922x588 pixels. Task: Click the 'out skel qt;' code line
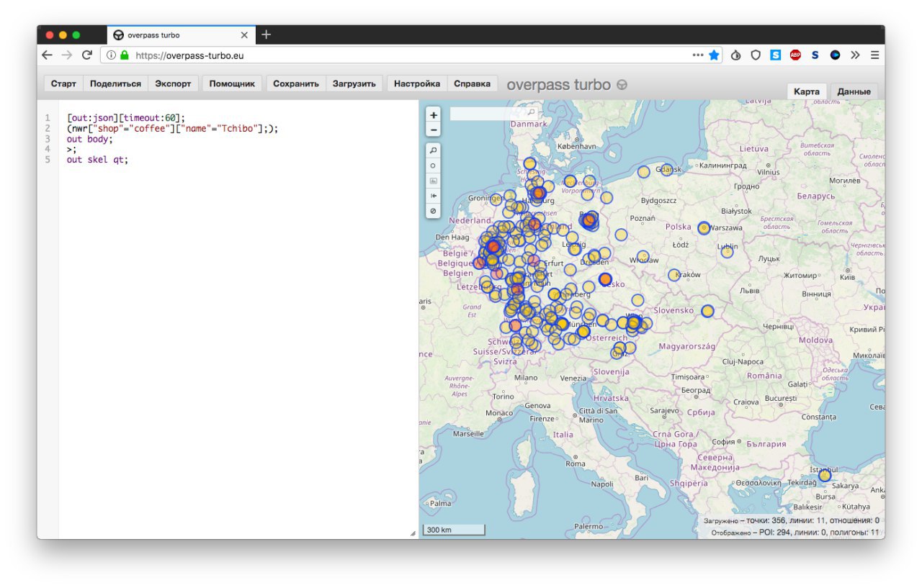[97, 160]
